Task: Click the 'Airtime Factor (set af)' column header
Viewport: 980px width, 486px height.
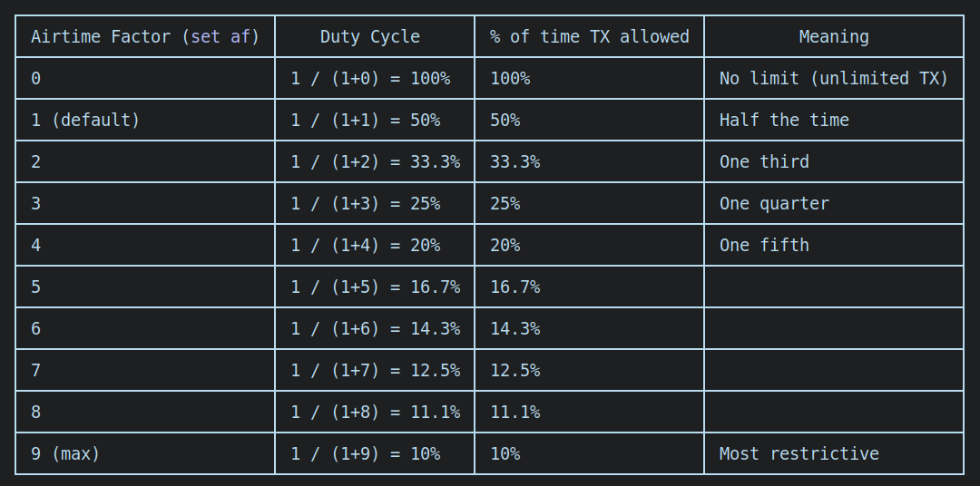Action: click(145, 37)
